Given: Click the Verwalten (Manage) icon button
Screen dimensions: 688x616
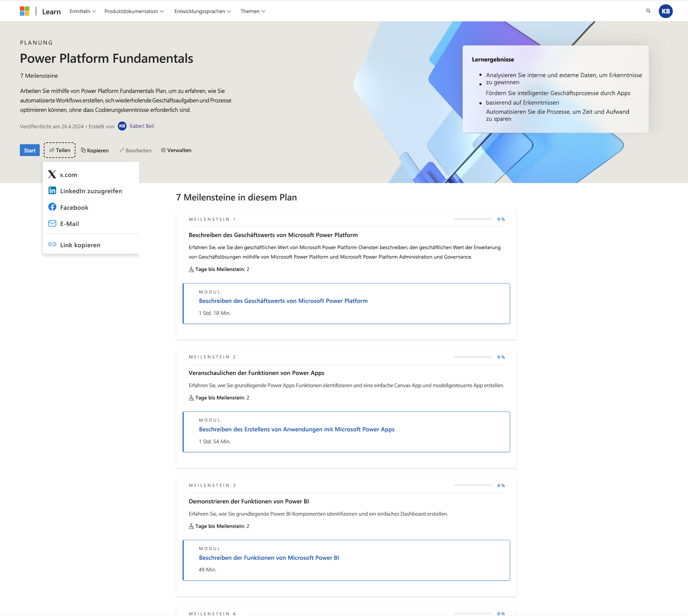Looking at the screenshot, I should (x=176, y=150).
